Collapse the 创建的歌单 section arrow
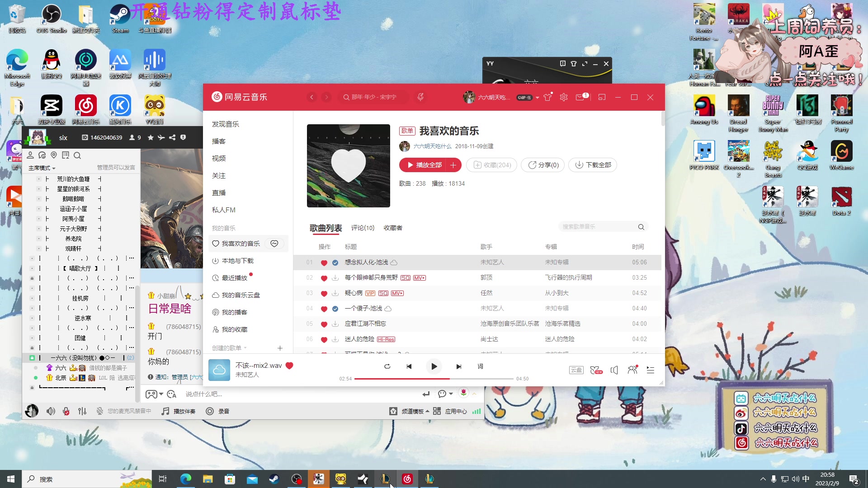Screen dimensions: 868x488 pyautogui.click(x=245, y=348)
